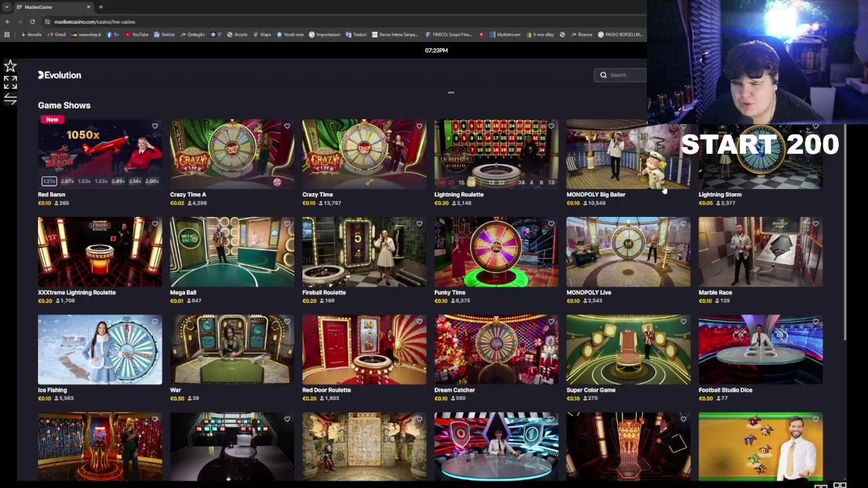Image resolution: width=868 pixels, height=488 pixels.
Task: Favorite XXXtreme Lightning Roulette with its heart
Action: pos(155,224)
